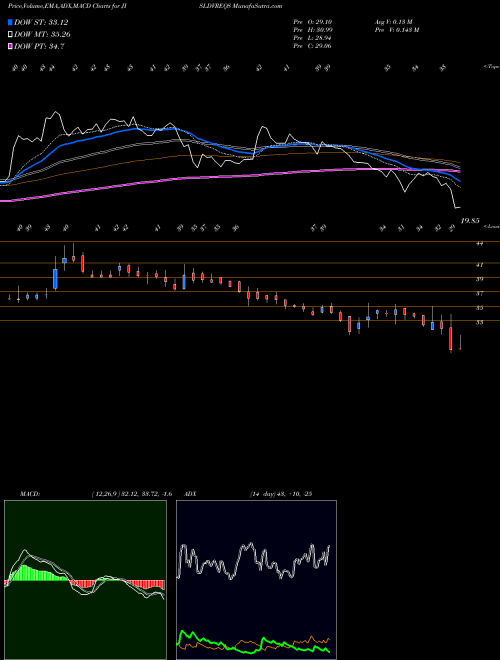
Task: Click the last large red candlestick below 33
Action: (x=451, y=338)
